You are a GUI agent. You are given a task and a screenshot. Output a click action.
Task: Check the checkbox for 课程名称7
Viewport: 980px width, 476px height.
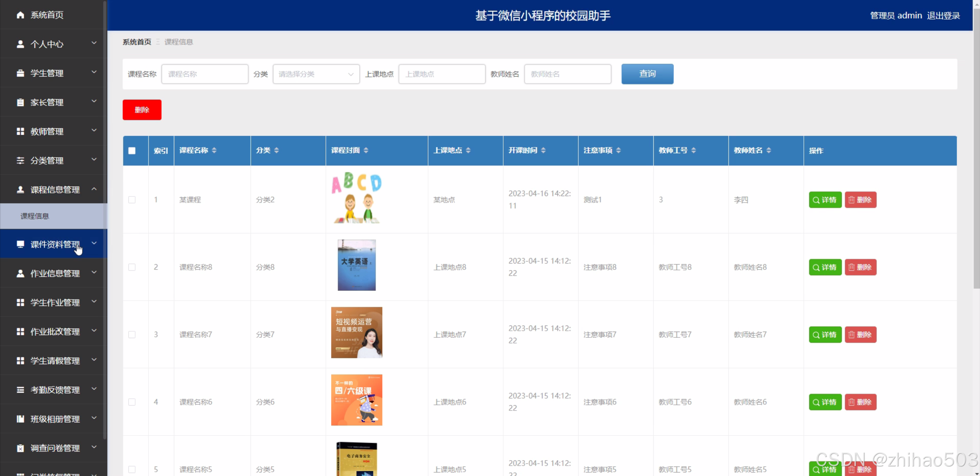pos(132,334)
